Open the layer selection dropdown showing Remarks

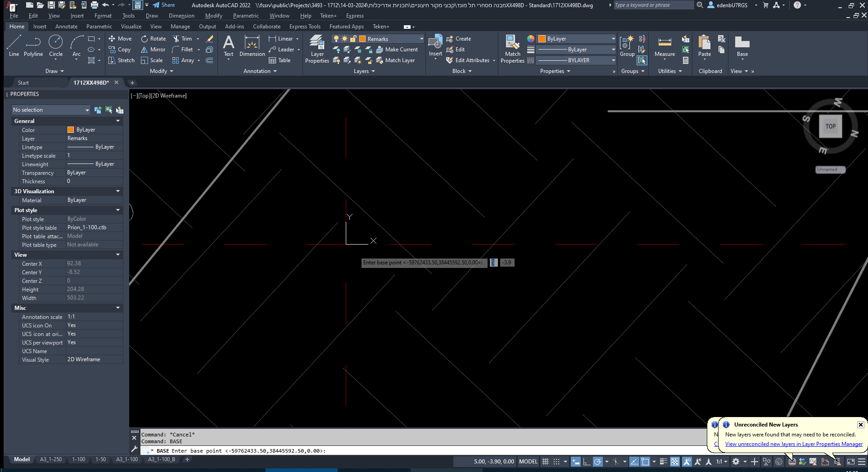421,39
